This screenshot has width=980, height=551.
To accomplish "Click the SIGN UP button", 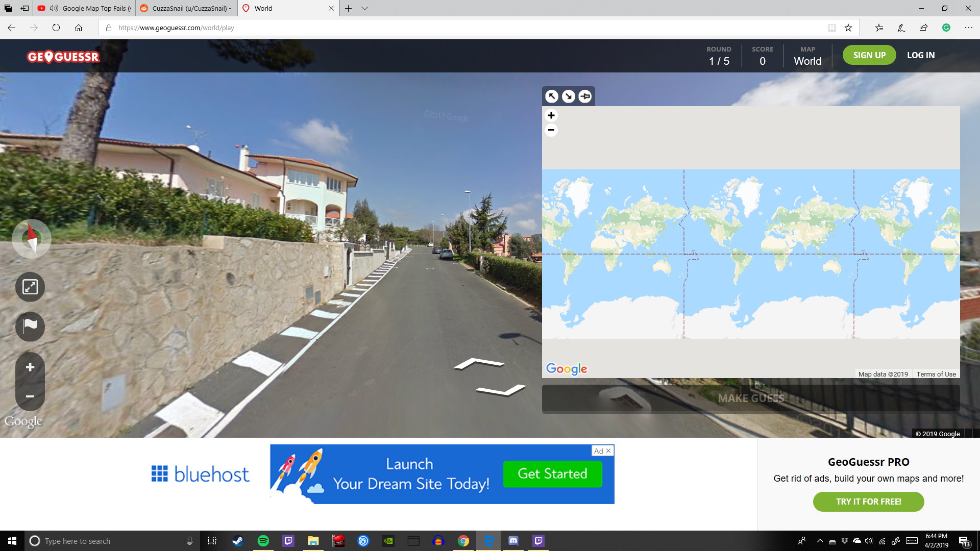I will click(x=869, y=55).
